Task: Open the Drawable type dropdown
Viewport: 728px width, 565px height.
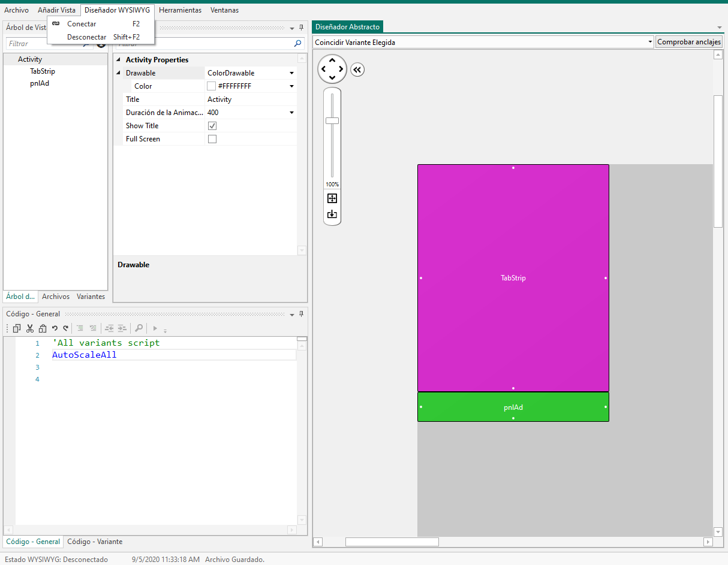Action: (x=291, y=73)
